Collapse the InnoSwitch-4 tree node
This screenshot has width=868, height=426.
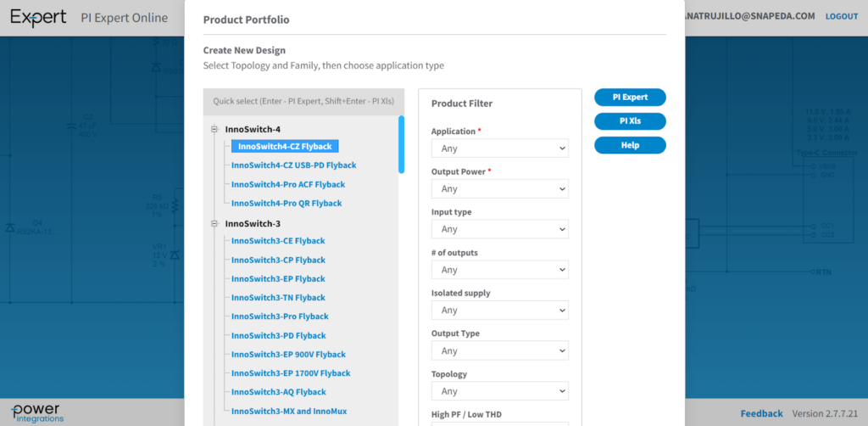[214, 130]
